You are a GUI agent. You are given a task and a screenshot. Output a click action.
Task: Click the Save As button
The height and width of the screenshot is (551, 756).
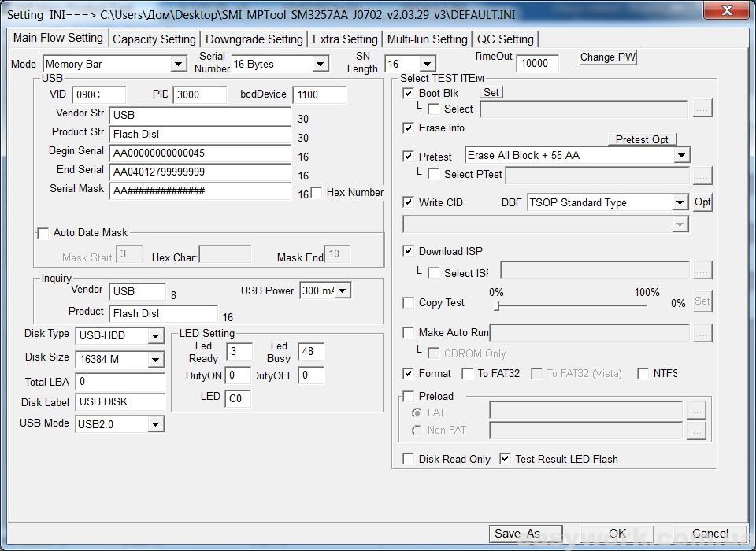point(525,533)
